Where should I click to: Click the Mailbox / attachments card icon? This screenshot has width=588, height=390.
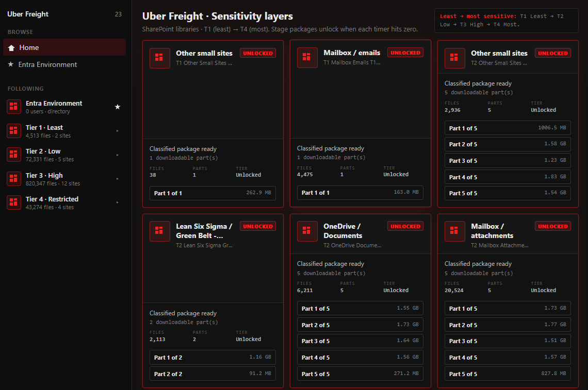(454, 231)
